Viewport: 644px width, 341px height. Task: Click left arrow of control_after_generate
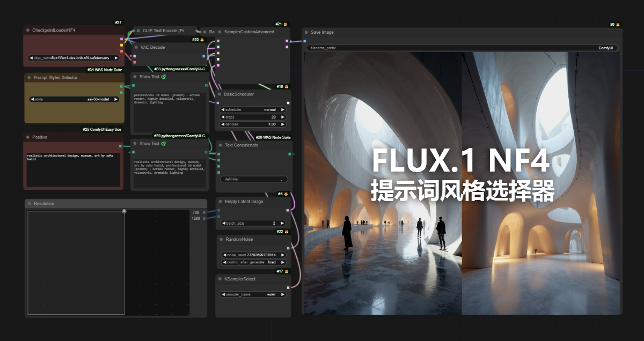tap(223, 262)
